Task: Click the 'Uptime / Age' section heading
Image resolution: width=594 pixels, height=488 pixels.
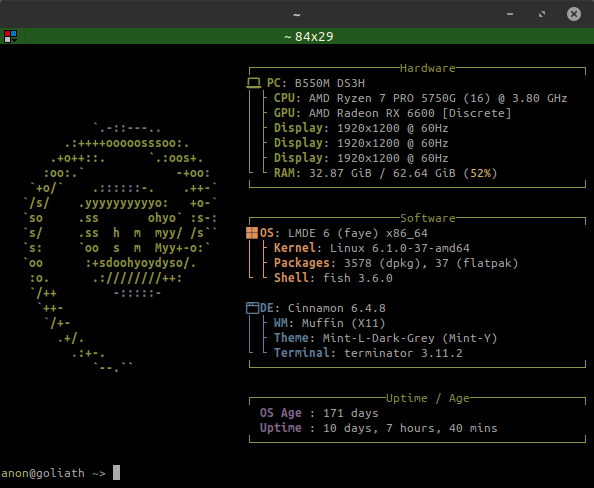Action: [428, 398]
